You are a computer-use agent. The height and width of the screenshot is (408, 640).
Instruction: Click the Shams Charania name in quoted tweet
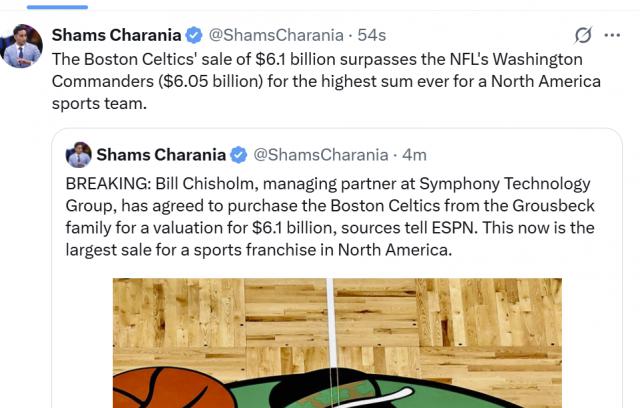click(x=161, y=155)
